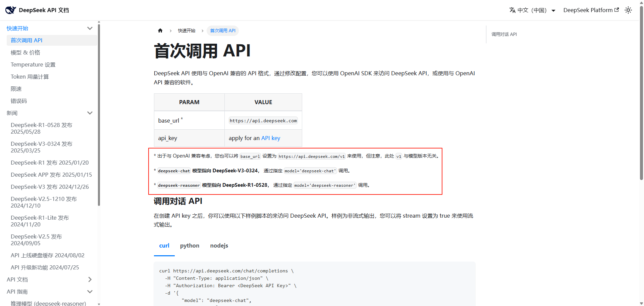The width and height of the screenshot is (644, 306).
Task: Click the VALUE table header
Action: pyautogui.click(x=263, y=102)
